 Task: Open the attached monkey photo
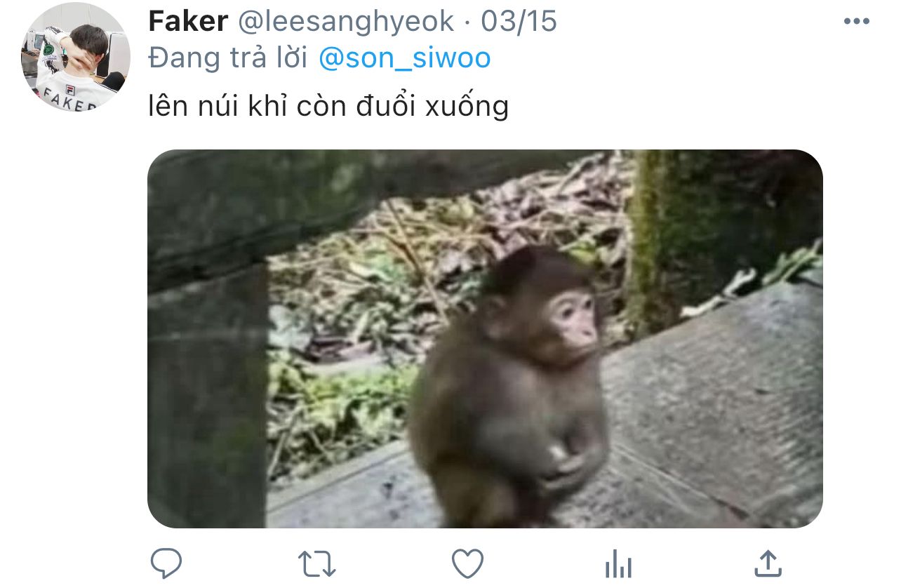point(485,339)
